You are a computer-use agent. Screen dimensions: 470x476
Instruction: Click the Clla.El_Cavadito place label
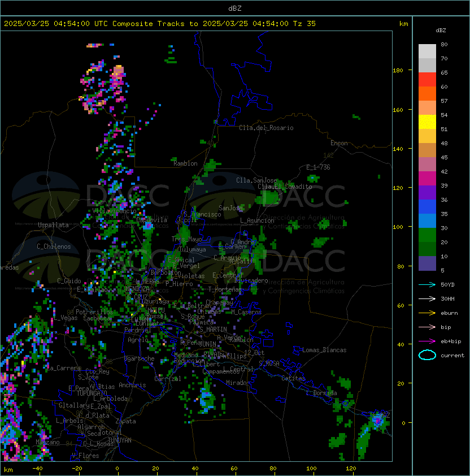coord(285,187)
